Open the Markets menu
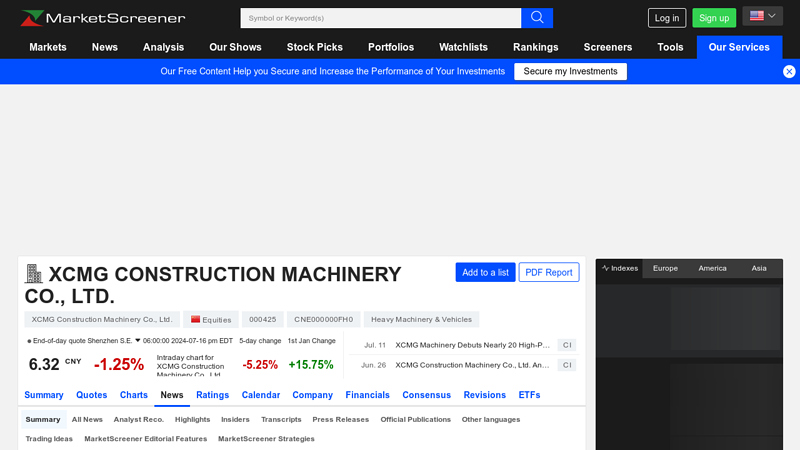Viewport: 800px width, 450px height. click(48, 47)
